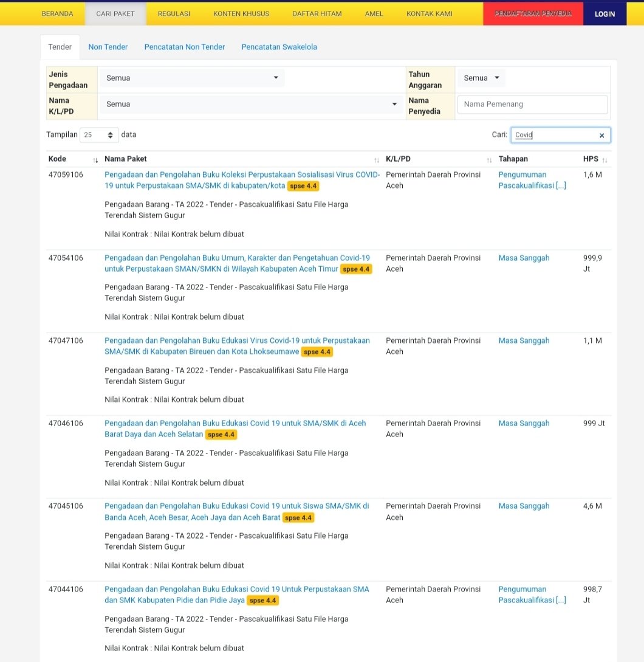Click spse 4.4 badge on Aceh Timur package
This screenshot has width=644, height=662.
(x=356, y=269)
